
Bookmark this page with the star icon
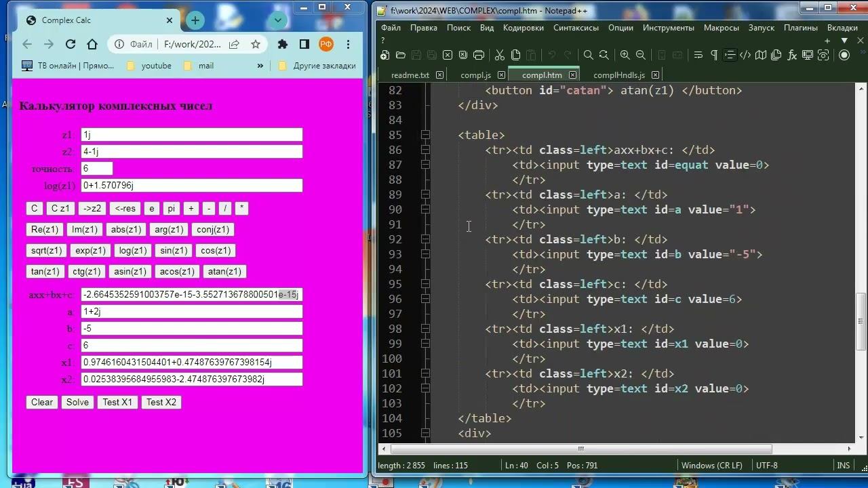(256, 44)
